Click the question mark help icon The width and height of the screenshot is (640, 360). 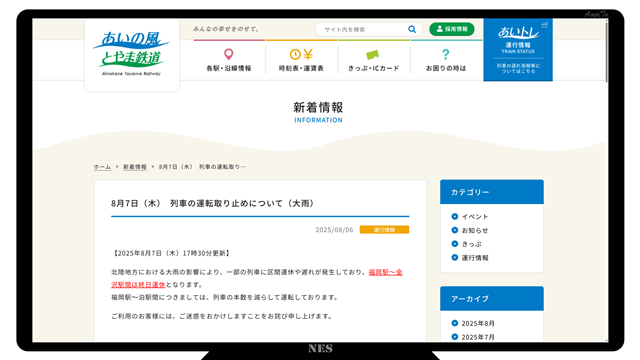[x=446, y=54]
